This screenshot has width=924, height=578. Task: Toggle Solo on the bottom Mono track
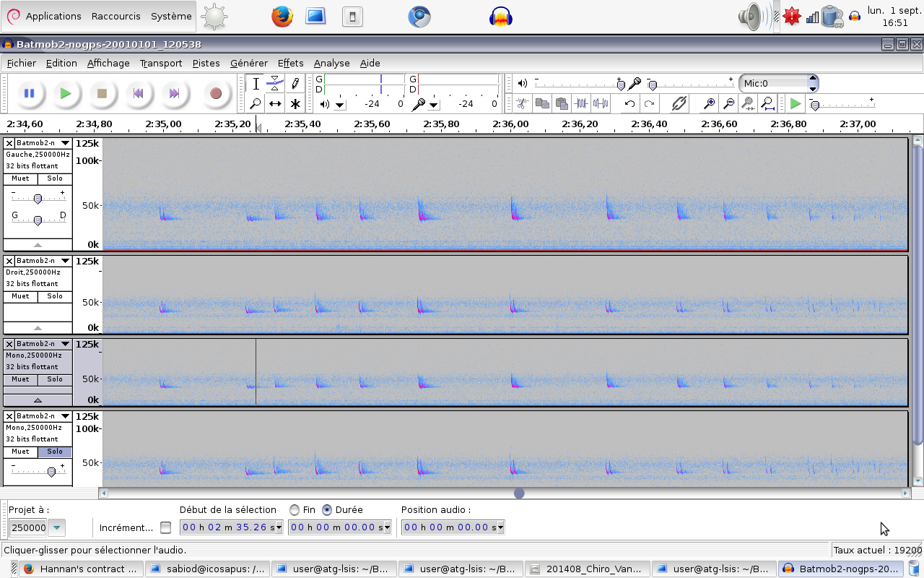pos(55,452)
